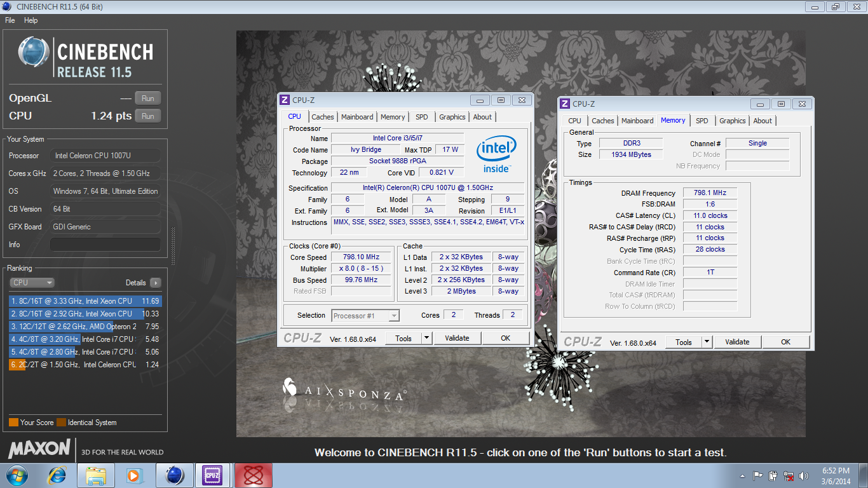The width and height of the screenshot is (868, 488).
Task: Click the 798.10 MHz Core Speed value
Action: tap(361, 257)
